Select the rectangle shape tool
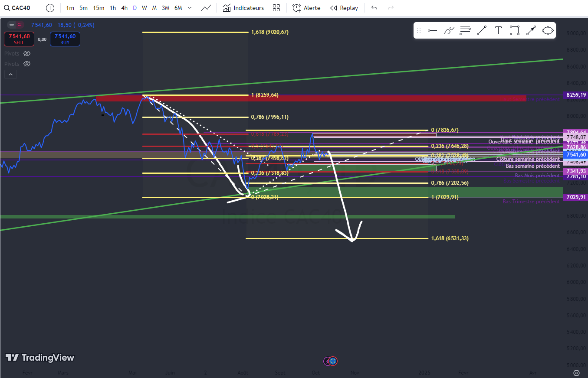The height and width of the screenshot is (378, 588). pos(515,30)
